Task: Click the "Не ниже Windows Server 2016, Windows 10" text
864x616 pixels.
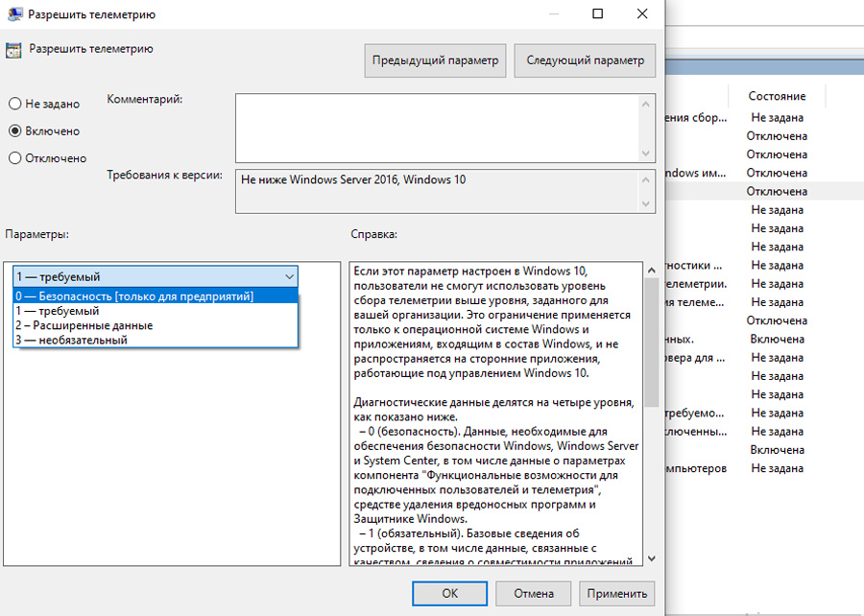Action: 353,179
